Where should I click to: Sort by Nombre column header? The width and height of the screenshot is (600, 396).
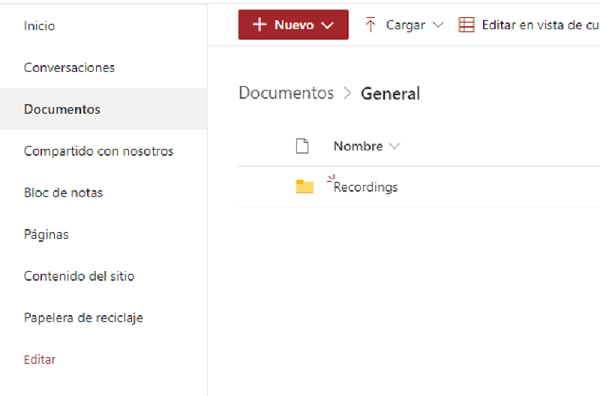(358, 146)
